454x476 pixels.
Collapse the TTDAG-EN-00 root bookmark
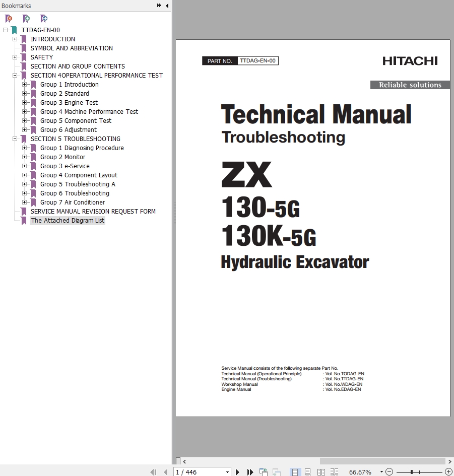(x=5, y=30)
